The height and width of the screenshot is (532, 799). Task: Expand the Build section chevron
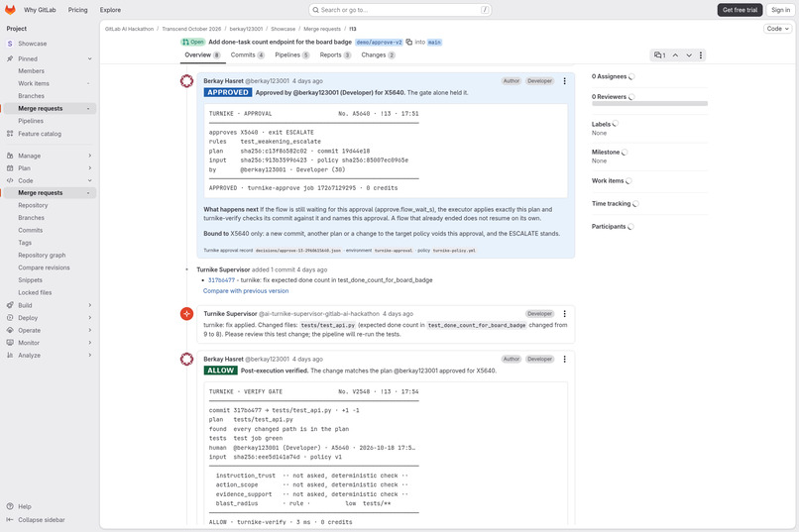(89, 305)
